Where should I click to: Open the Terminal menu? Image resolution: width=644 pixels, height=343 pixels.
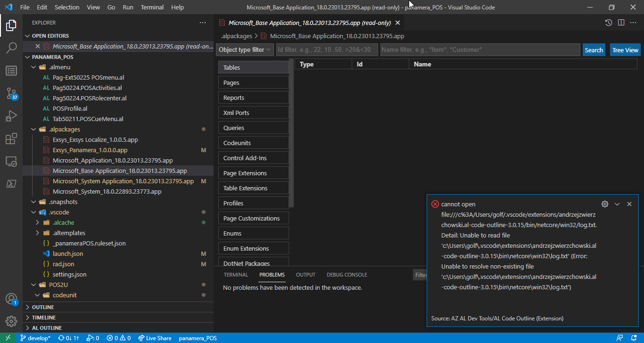[x=152, y=7]
